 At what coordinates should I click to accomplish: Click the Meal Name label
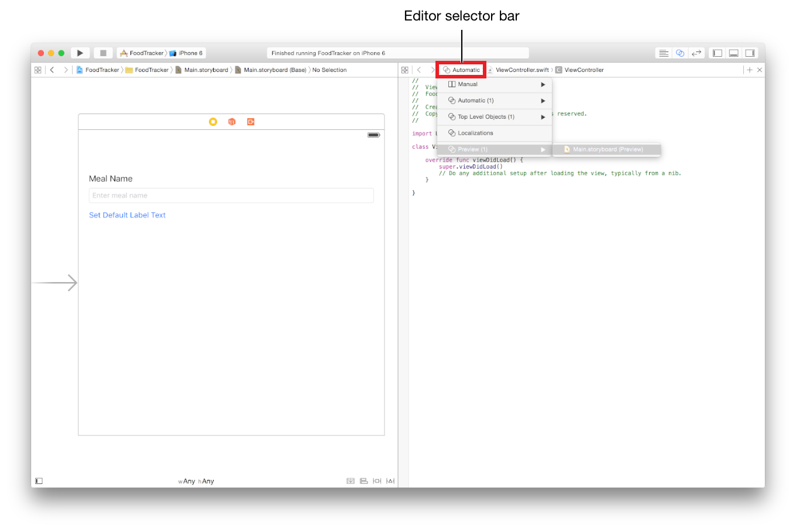(111, 179)
